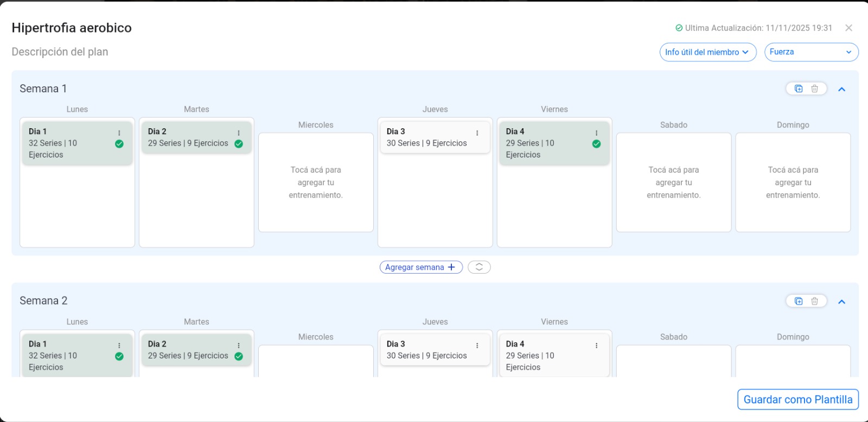Click Guardar como Plantilla button
The image size is (868, 422).
[797, 399]
